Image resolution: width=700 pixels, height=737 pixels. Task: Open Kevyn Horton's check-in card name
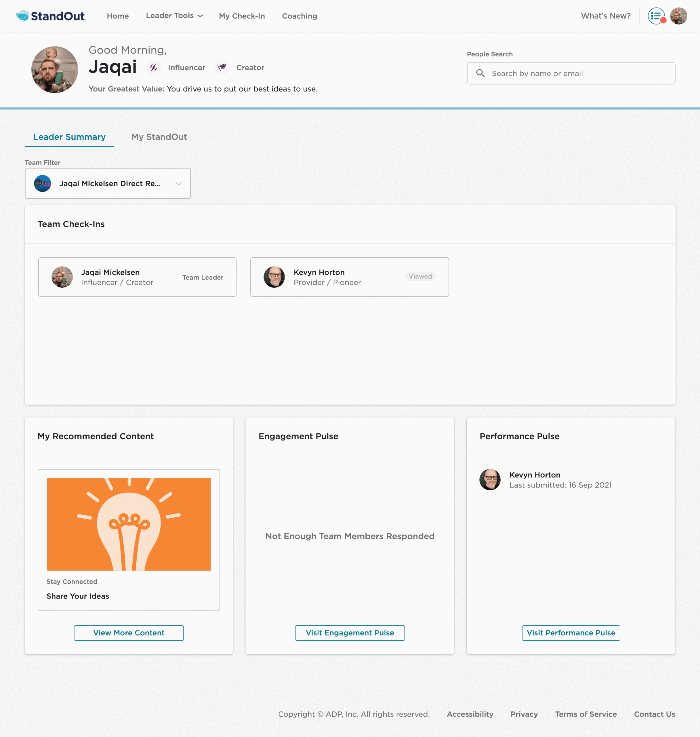coord(319,272)
